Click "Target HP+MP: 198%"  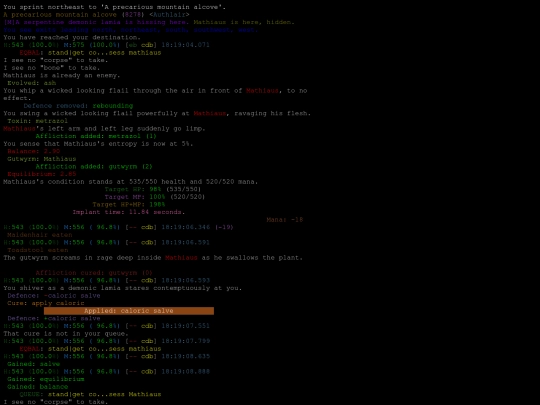tap(129, 204)
